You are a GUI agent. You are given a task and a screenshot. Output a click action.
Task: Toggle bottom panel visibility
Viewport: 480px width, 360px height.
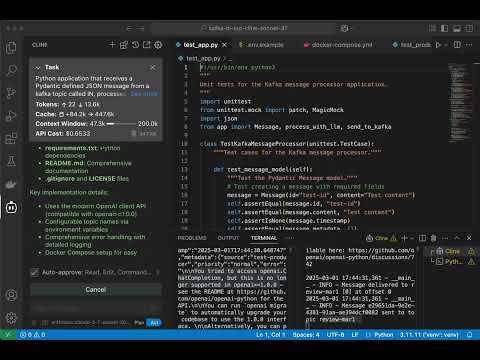tap(457, 28)
